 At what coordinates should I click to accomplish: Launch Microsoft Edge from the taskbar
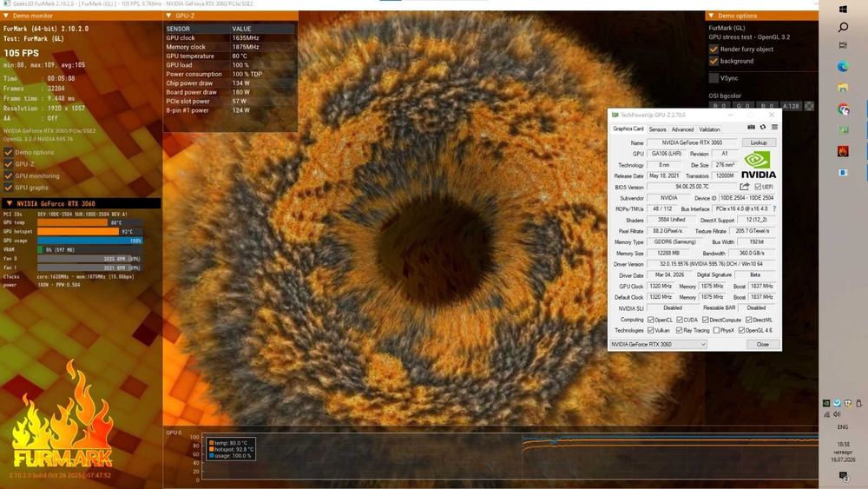[843, 67]
